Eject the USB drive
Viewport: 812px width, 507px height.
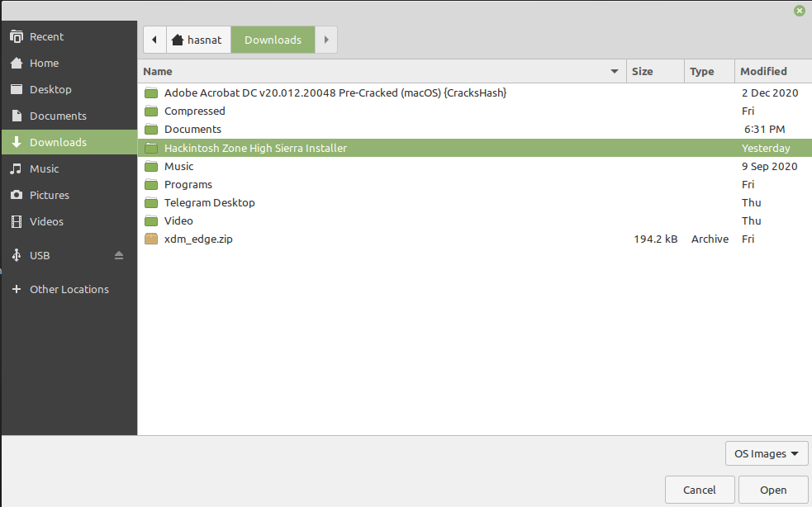[119, 255]
